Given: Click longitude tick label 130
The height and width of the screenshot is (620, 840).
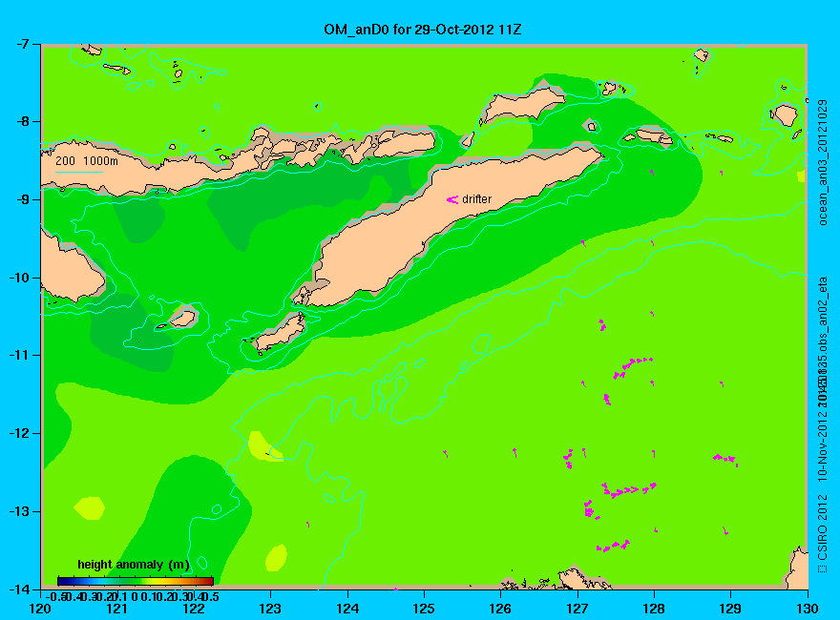Looking at the screenshot, I should [808, 609].
